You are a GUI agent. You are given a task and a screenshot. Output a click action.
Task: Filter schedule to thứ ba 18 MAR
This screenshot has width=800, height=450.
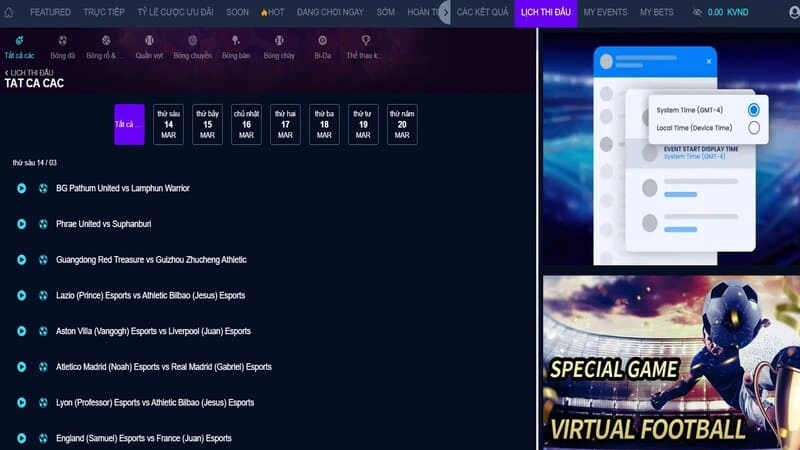pyautogui.click(x=324, y=124)
